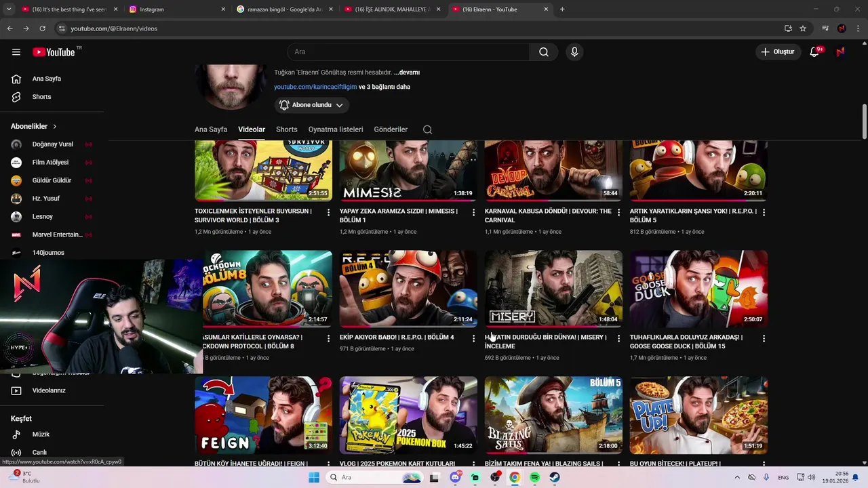The width and height of the screenshot is (868, 488).
Task: Open options for Survivor World Bölüm 3 video
Action: tap(329, 212)
